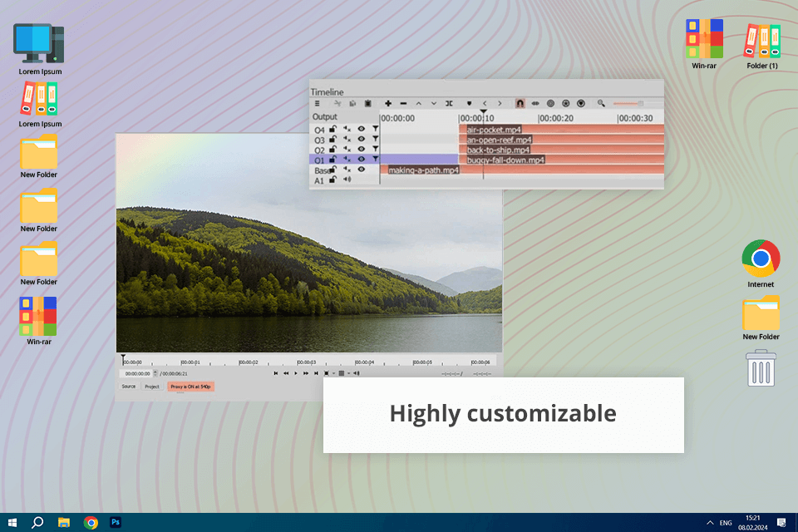The width and height of the screenshot is (798, 532).
Task: Click the Lift up-arrow icon in Timeline
Action: point(418,103)
